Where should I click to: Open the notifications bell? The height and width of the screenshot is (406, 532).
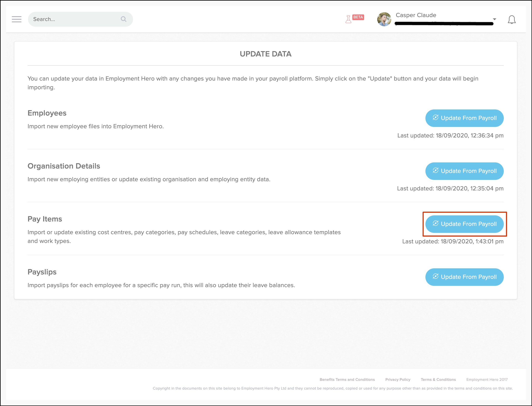tap(511, 19)
